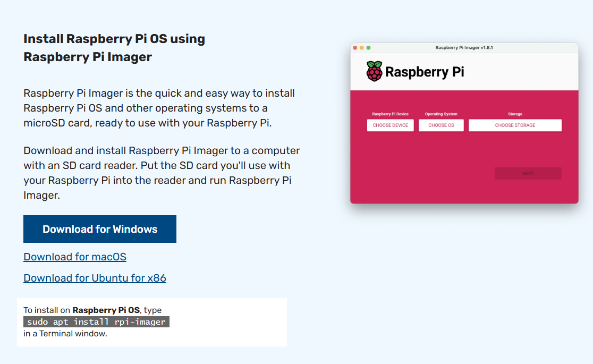Click the paragraph starting 'Raspberry Pi Imager is the quick'
593x364 pixels.
pos(159,108)
